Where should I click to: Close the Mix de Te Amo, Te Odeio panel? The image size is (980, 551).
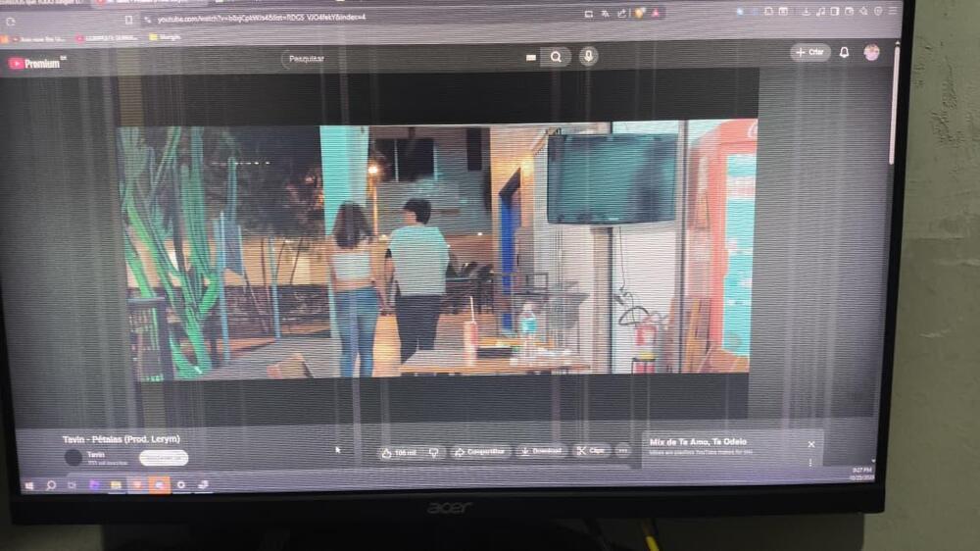(811, 444)
